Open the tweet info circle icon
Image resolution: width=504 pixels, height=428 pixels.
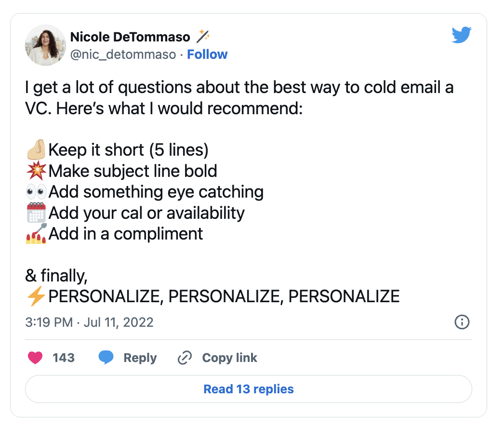click(x=462, y=322)
